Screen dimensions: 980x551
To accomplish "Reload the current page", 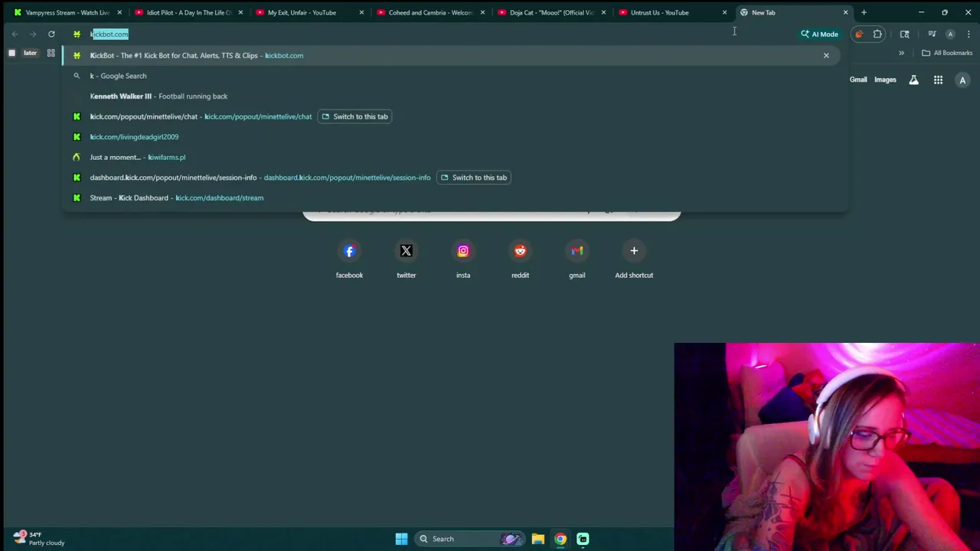I will click(51, 34).
